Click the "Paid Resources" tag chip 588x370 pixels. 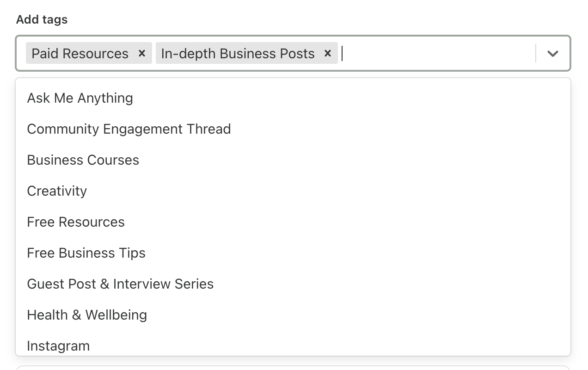(80, 53)
